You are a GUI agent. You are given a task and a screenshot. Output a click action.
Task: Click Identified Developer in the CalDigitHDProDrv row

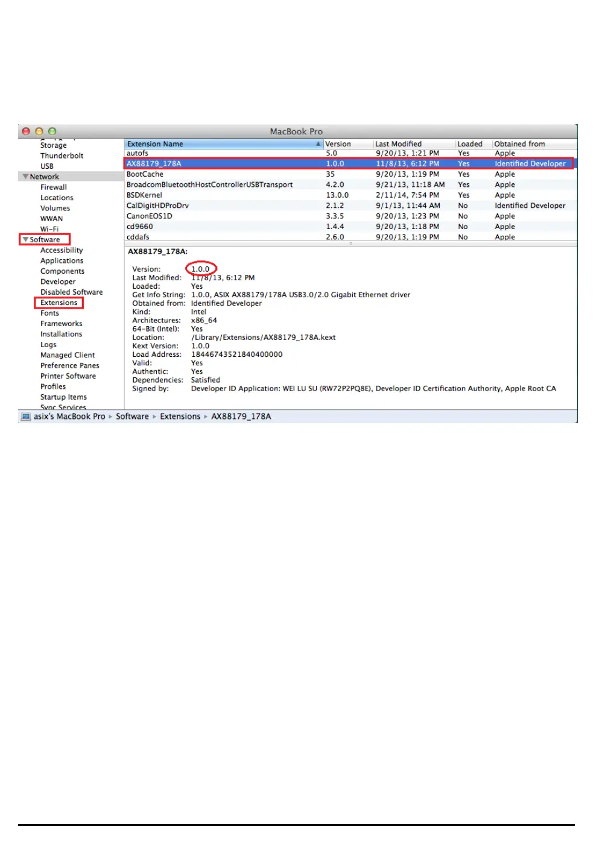tap(530, 206)
